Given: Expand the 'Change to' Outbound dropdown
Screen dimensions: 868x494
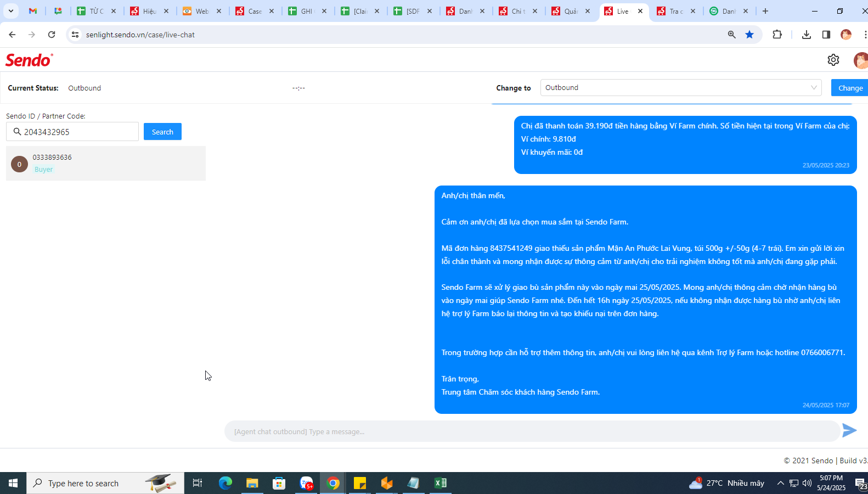Looking at the screenshot, I should point(681,88).
